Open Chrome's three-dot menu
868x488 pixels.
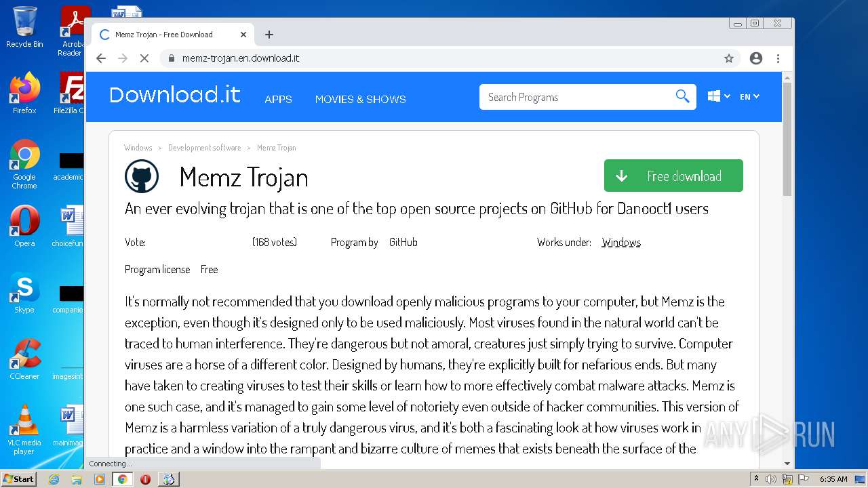pos(778,58)
